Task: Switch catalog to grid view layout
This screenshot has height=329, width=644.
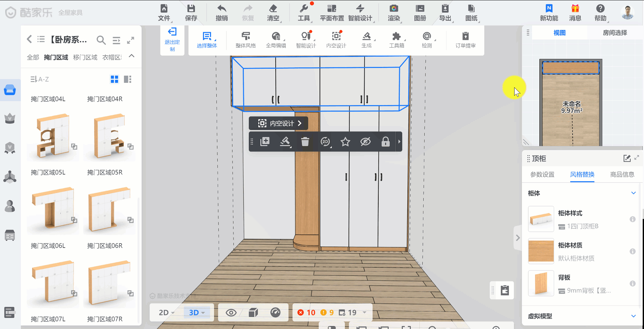Action: point(114,79)
